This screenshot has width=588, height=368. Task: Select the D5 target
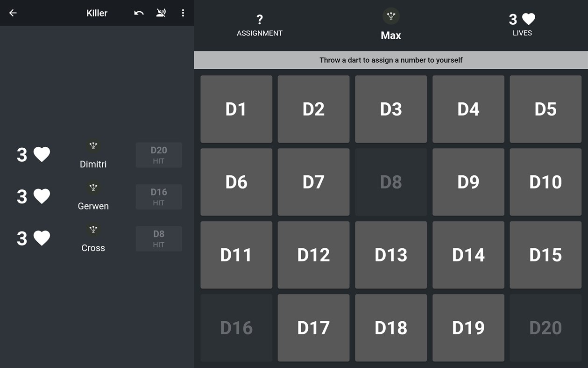coord(545,109)
